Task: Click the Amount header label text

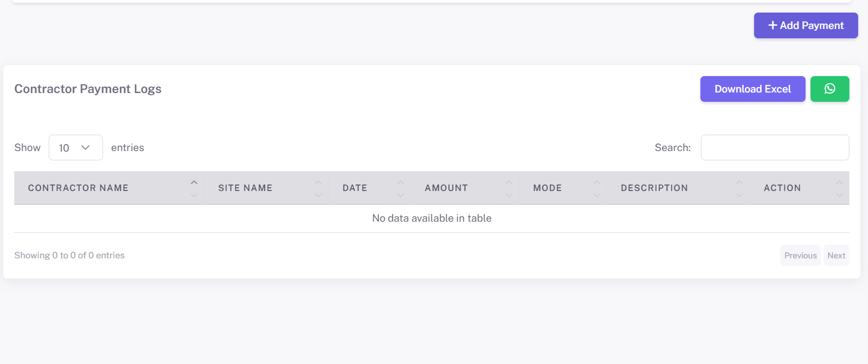Action: (446, 188)
